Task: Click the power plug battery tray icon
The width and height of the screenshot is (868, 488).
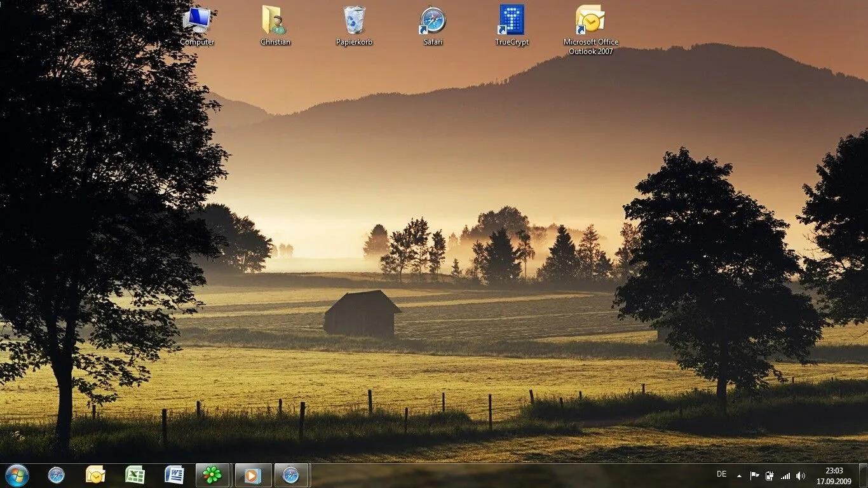Action: tap(770, 475)
